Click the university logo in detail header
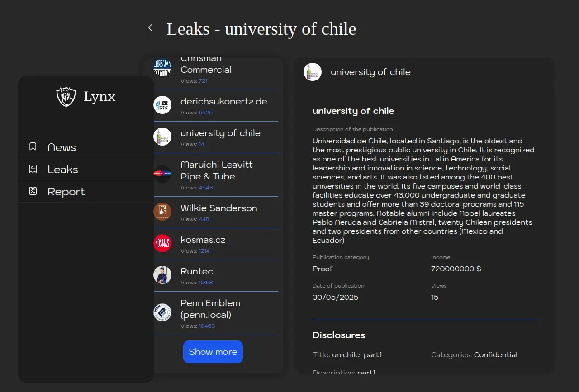Image resolution: width=579 pixels, height=392 pixels. tap(313, 72)
